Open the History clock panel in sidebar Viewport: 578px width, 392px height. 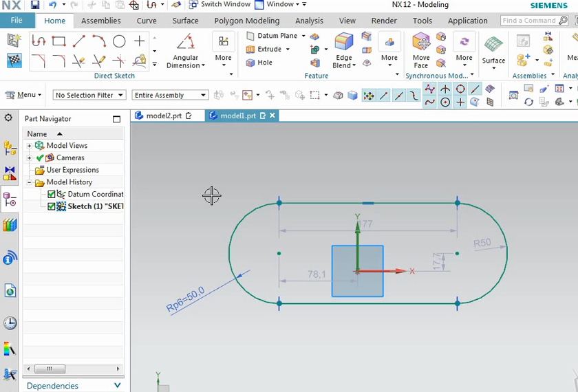click(10, 323)
